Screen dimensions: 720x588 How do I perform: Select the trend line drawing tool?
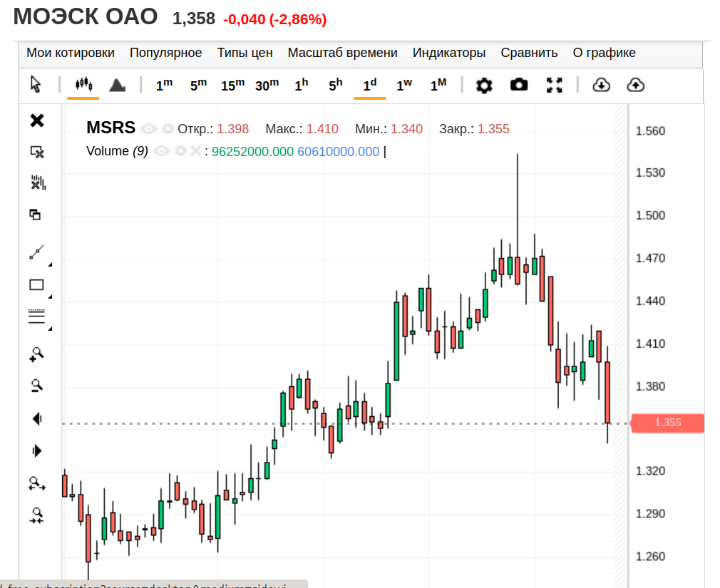tap(37, 252)
